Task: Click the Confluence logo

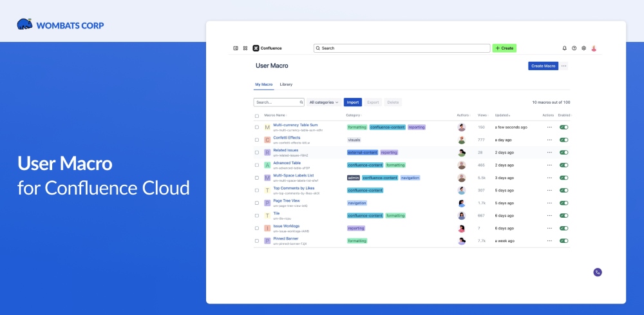Action: 267,48
